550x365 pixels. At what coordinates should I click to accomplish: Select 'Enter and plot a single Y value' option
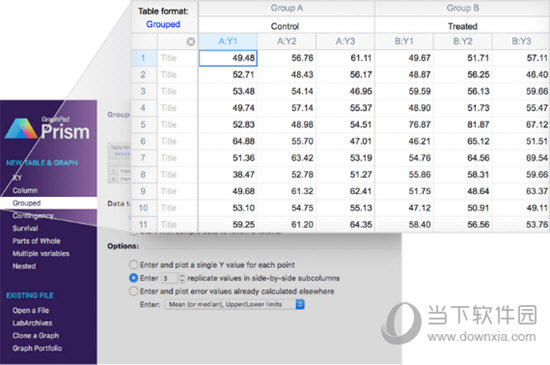133,264
